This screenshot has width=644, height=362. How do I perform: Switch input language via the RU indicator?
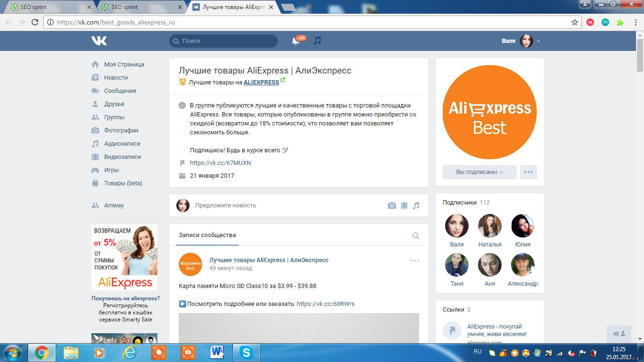(x=478, y=352)
